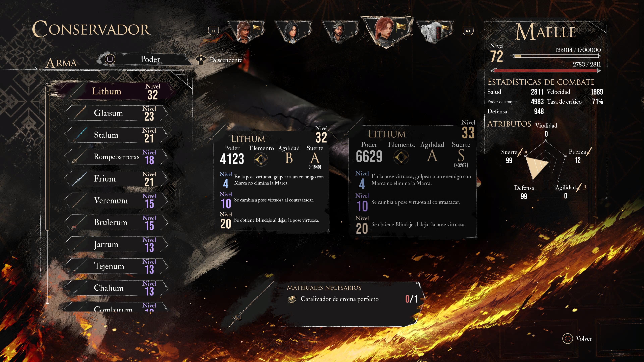Select the Frium weapon entry
This screenshot has width=644, height=362.
tap(116, 179)
